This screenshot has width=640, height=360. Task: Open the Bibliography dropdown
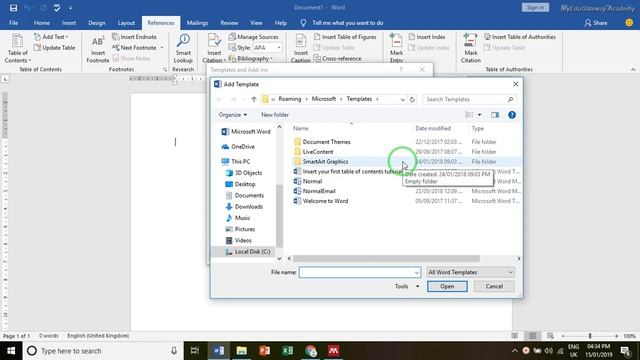[x=251, y=58]
